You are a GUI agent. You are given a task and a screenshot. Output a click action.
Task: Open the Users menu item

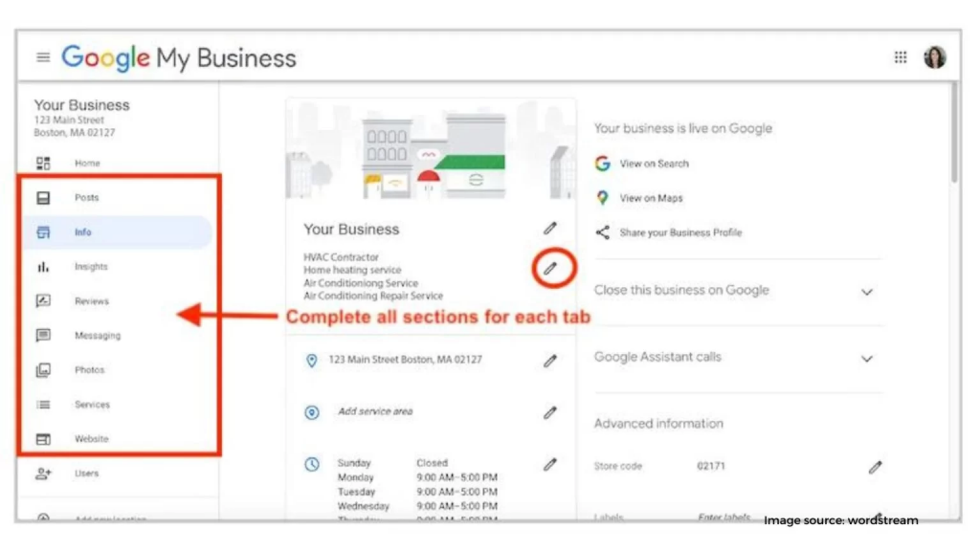tap(86, 473)
